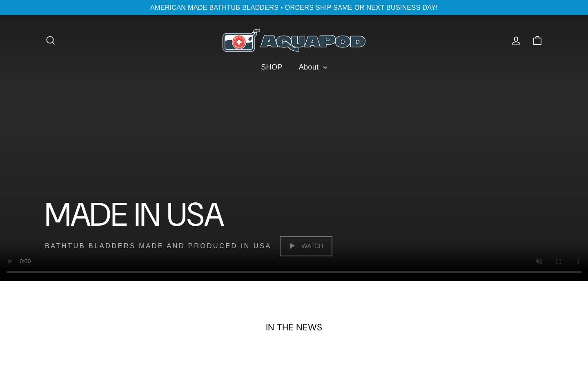The height and width of the screenshot is (368, 588).
Task: Enter fullscreen on the video
Action: pyautogui.click(x=559, y=261)
